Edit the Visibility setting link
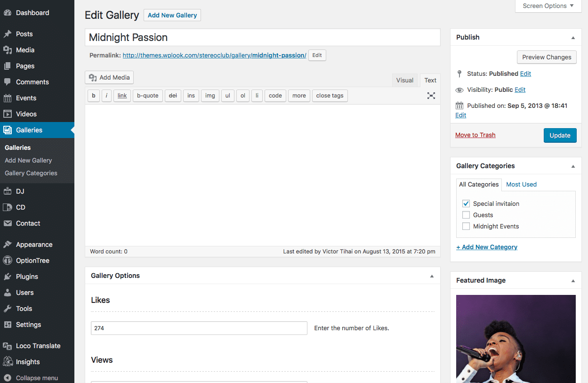588x383 pixels. pyautogui.click(x=520, y=90)
